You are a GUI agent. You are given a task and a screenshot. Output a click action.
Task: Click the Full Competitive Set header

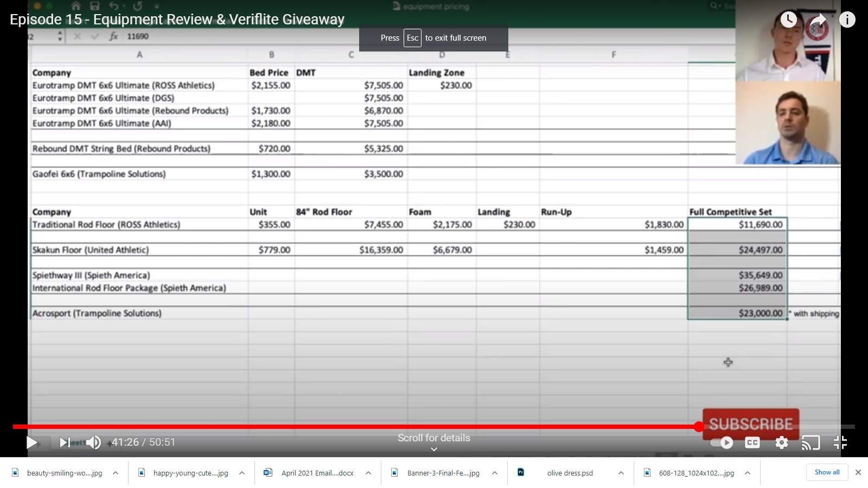coord(737,212)
